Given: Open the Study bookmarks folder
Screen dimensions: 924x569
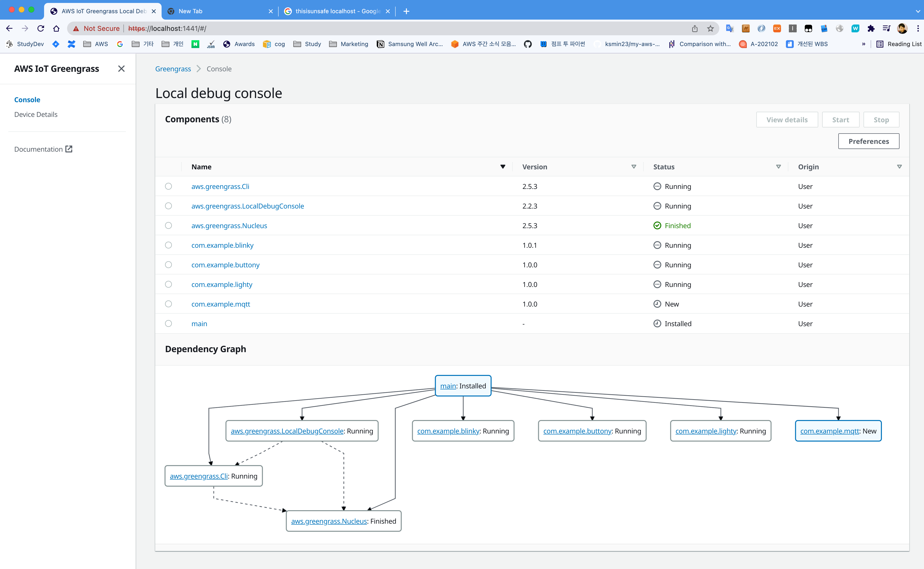Looking at the screenshot, I should click(307, 44).
